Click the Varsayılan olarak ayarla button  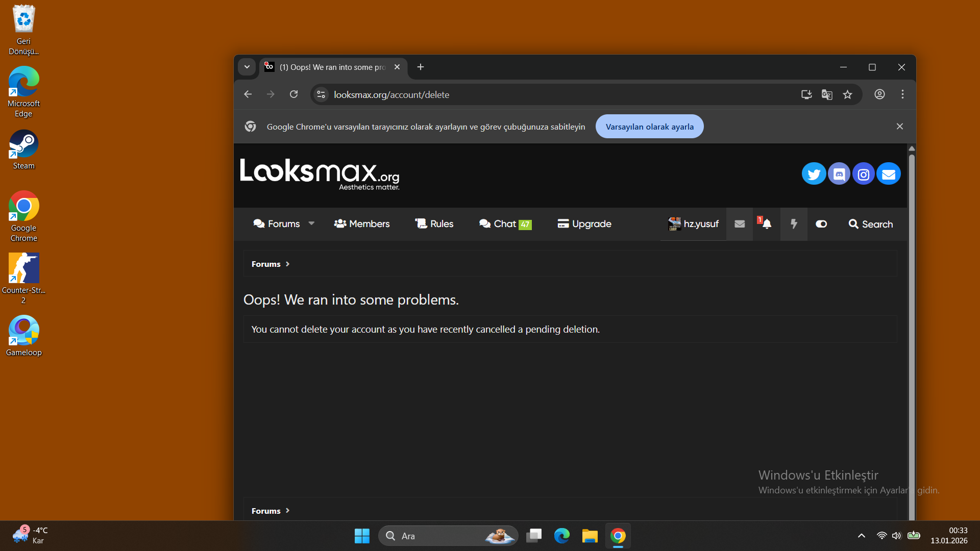coord(649,127)
